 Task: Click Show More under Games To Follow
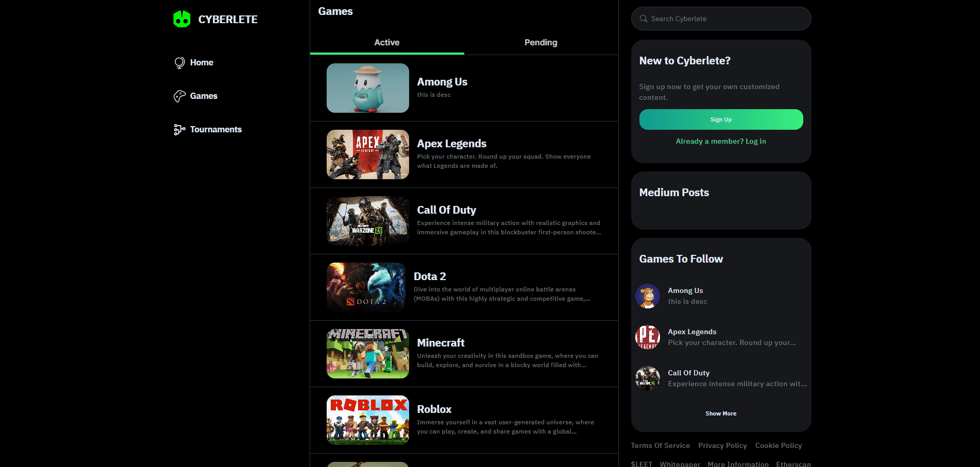coord(721,413)
